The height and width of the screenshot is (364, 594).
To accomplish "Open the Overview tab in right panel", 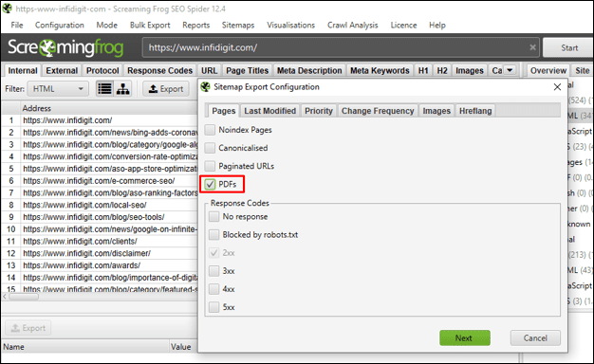I will coord(548,71).
